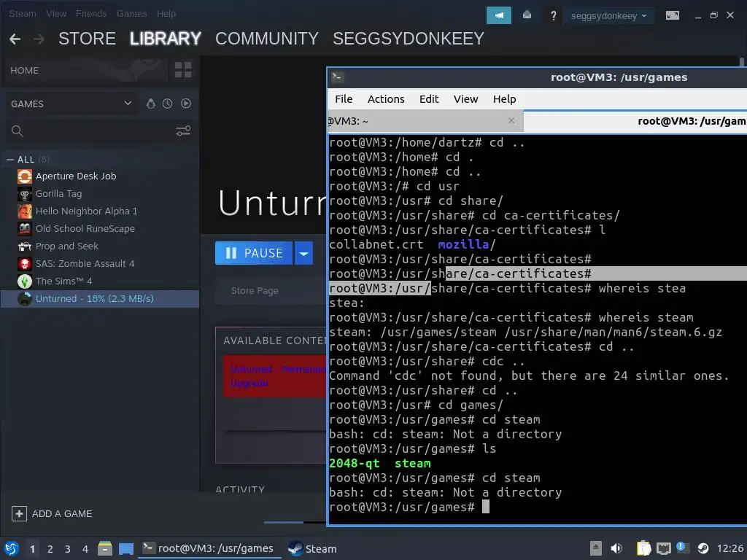Click the Steam tray icon

[703, 548]
